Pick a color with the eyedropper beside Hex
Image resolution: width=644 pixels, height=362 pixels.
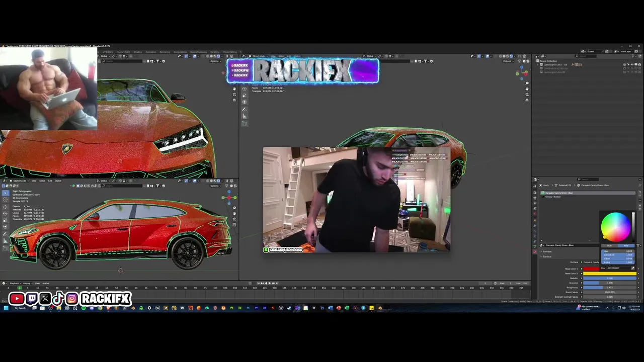coord(633,268)
